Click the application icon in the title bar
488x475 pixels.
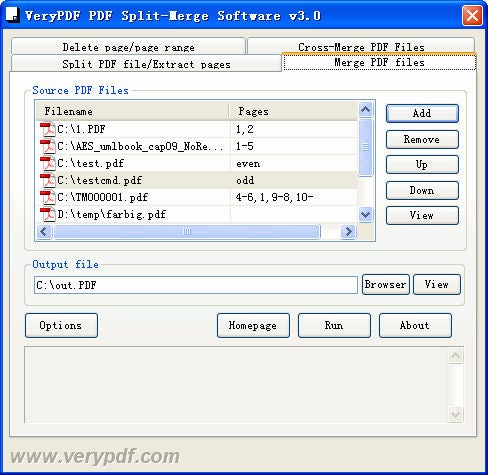coord(13,15)
